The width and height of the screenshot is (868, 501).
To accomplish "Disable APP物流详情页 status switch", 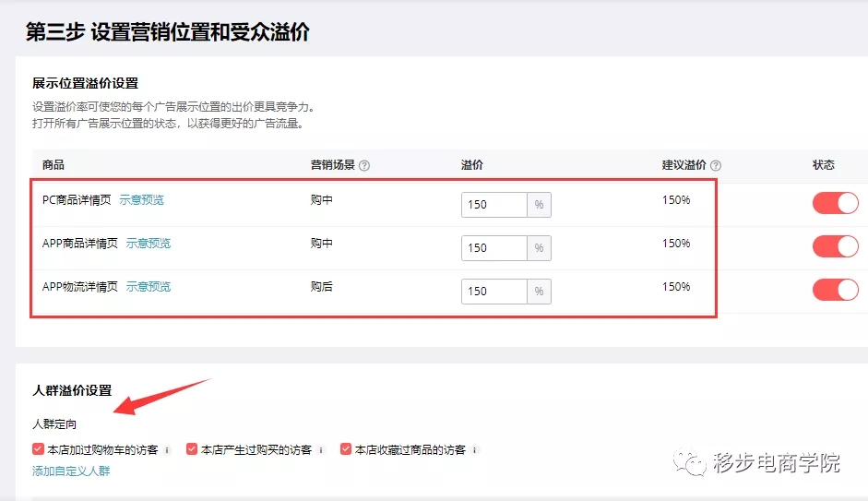I will pyautogui.click(x=836, y=290).
